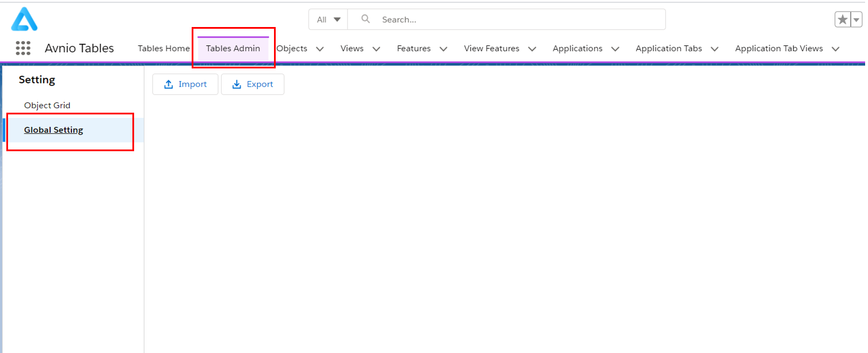Select Object Grid in Setting sidebar
The width and height of the screenshot is (868, 353).
[x=47, y=105]
